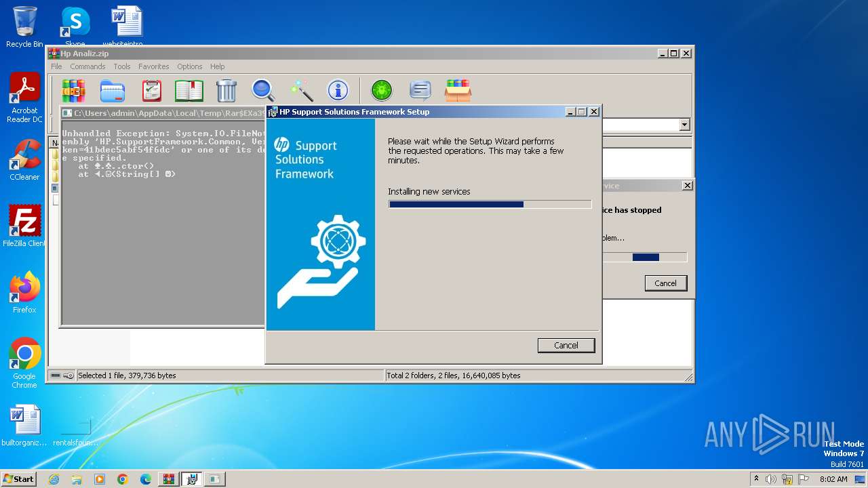Launch Chrome from the taskbar
Image resolution: width=868 pixels, height=488 pixels.
coord(123,479)
